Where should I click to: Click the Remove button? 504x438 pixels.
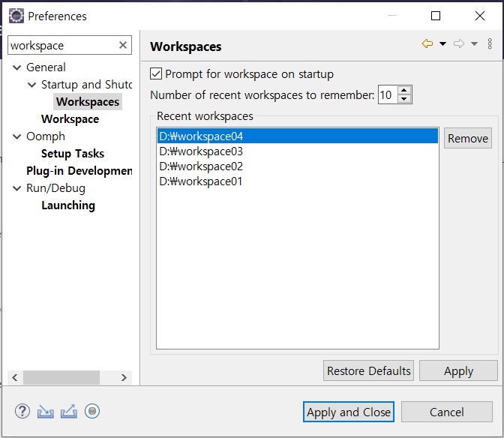(x=468, y=138)
